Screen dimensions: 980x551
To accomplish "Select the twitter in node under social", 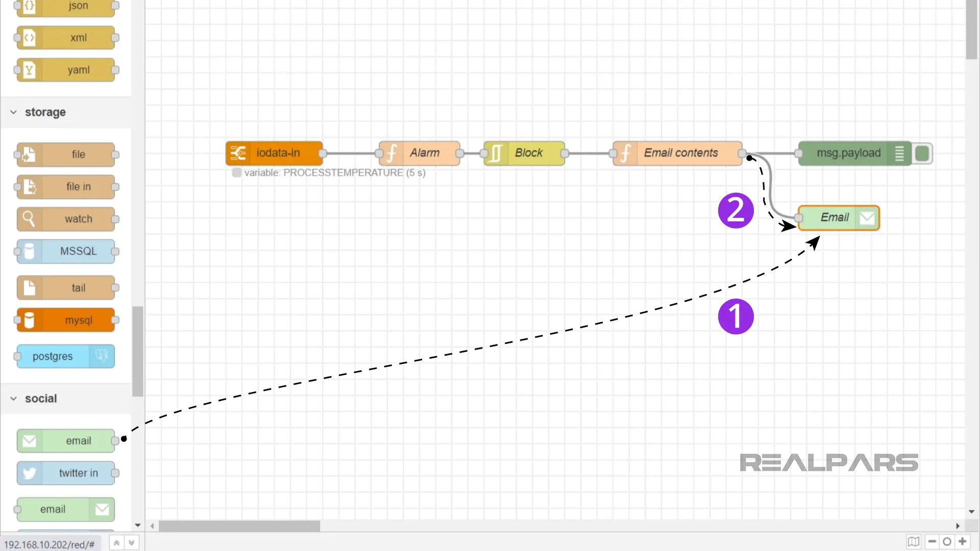I will tap(67, 473).
